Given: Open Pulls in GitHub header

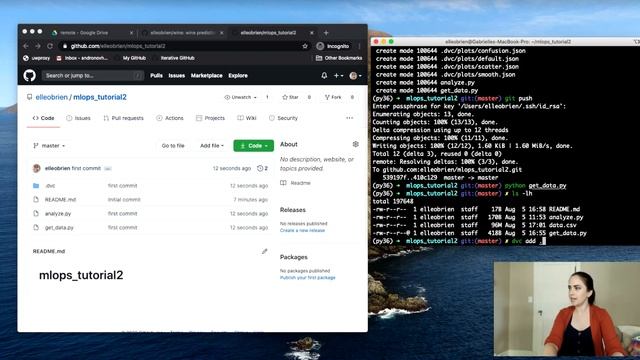Looking at the screenshot, I should (156, 76).
